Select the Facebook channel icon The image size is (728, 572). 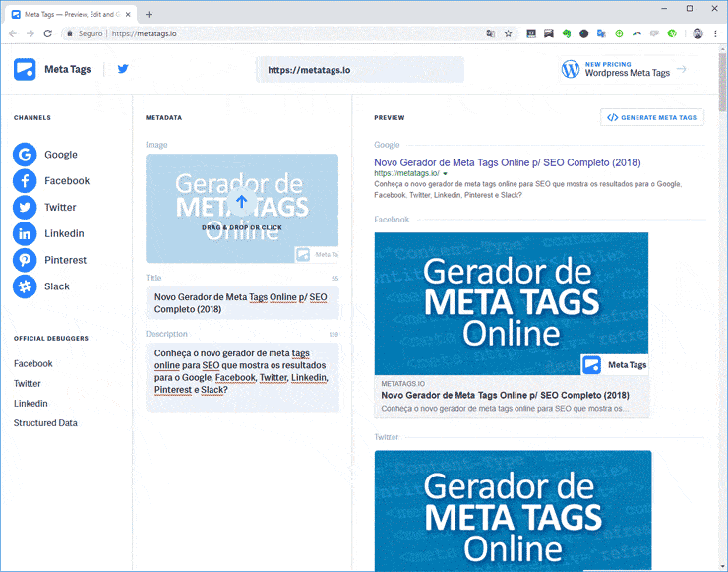(x=25, y=181)
